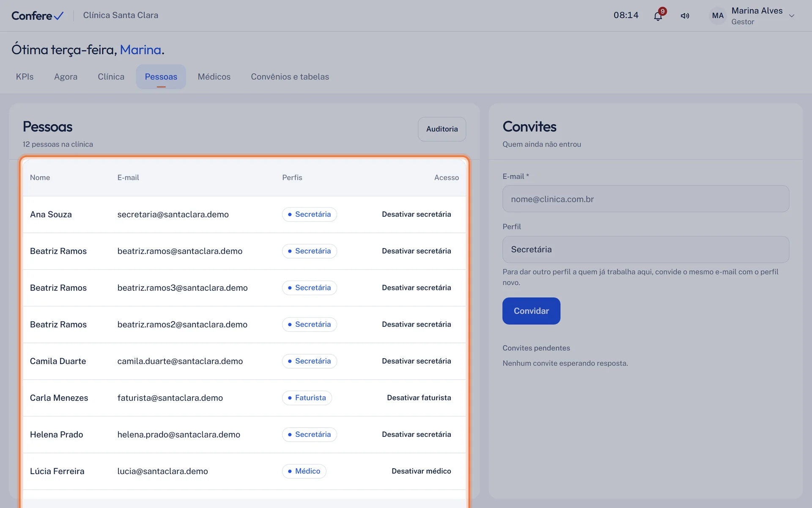Viewport: 812px width, 508px height.
Task: Click Lúcia Ferreira's Médico profile badge
Action: (x=304, y=471)
